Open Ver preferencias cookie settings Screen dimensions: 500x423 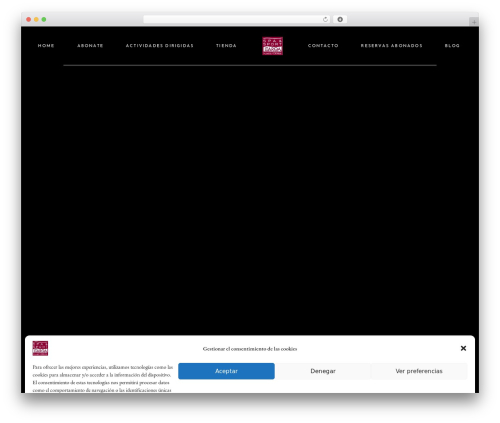click(x=419, y=371)
